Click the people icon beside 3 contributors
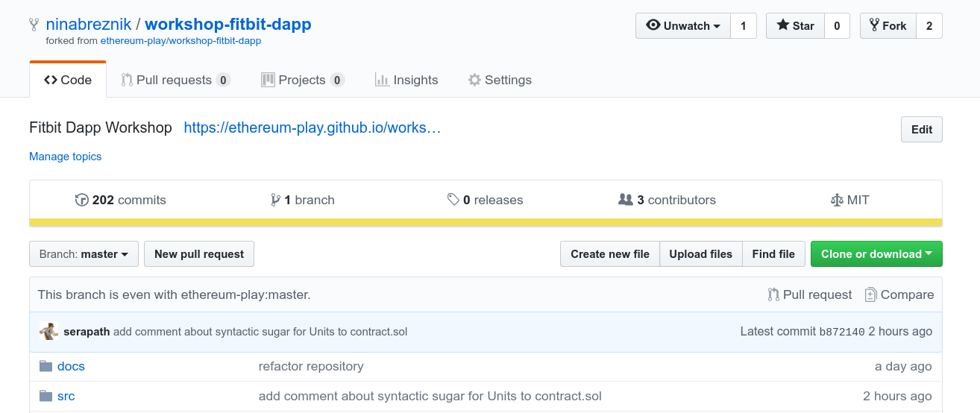Screen dimensions: 980x413 626,200
